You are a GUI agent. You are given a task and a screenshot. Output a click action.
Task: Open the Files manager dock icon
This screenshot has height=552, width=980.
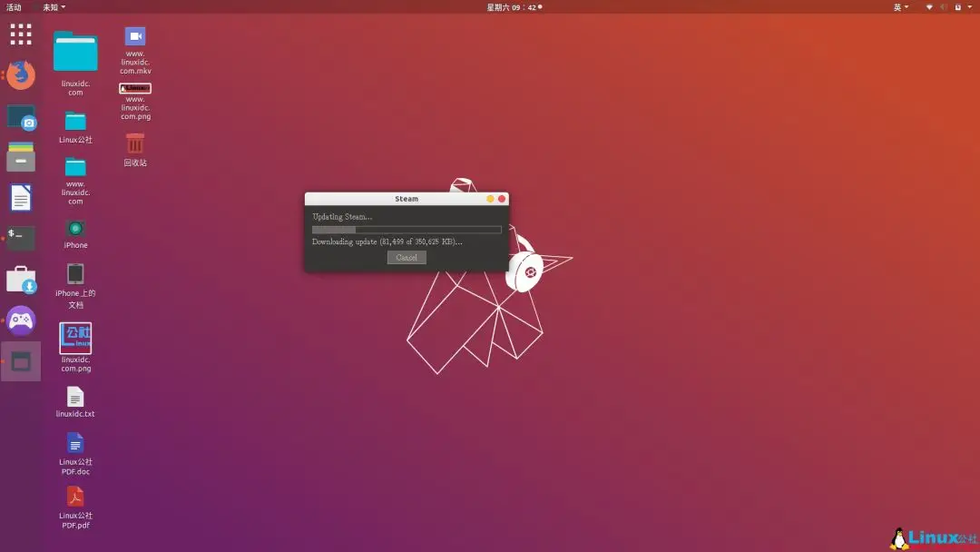point(21,156)
